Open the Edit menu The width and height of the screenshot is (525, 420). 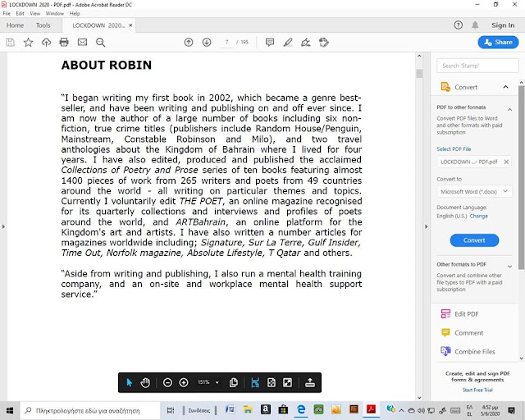(20, 13)
